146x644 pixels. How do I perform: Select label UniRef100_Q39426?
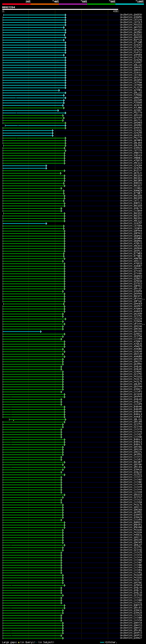point(131,469)
